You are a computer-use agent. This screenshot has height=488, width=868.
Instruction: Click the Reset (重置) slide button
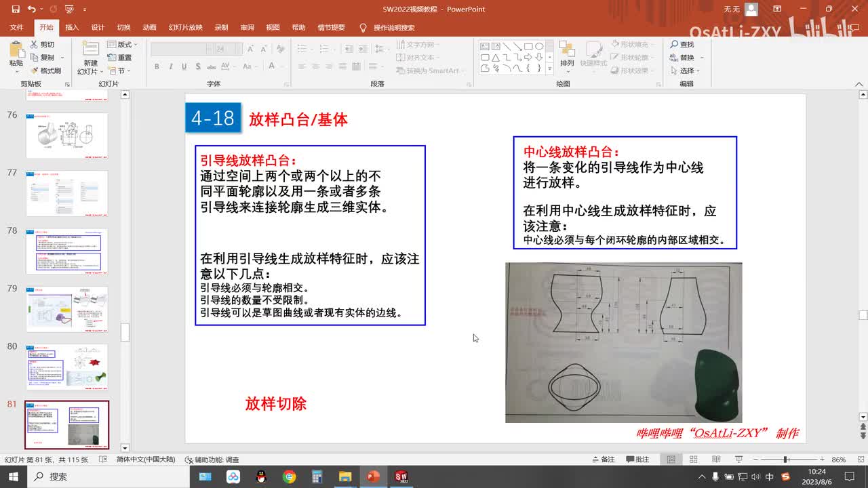tap(119, 58)
